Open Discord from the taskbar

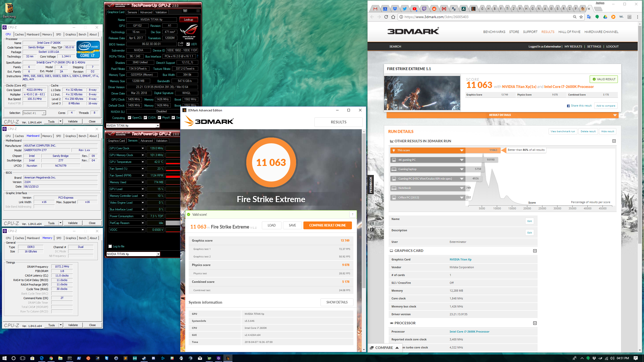153,358
